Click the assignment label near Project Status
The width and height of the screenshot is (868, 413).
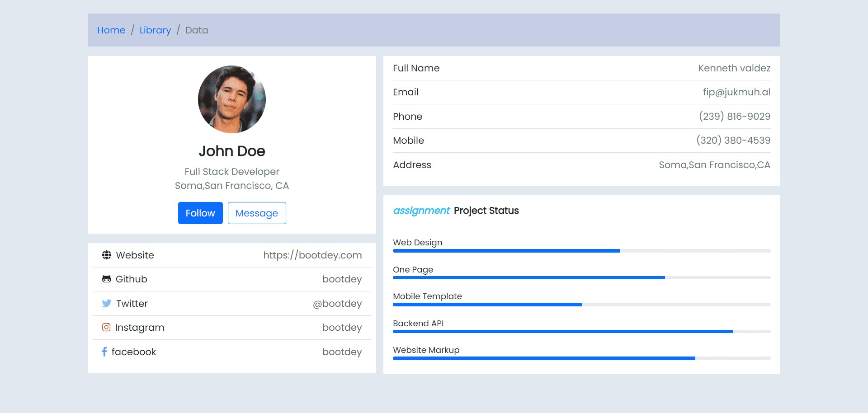pos(421,211)
